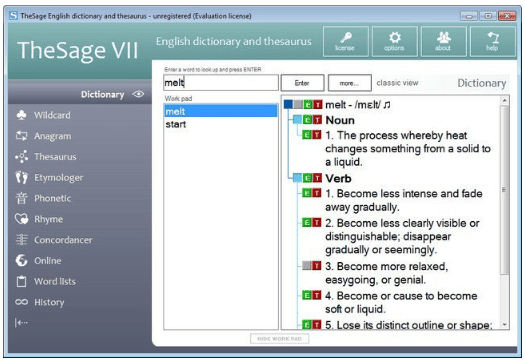This screenshot has height=360, width=525.
Task: Select the Concordancer lines icon
Action: coord(21,239)
